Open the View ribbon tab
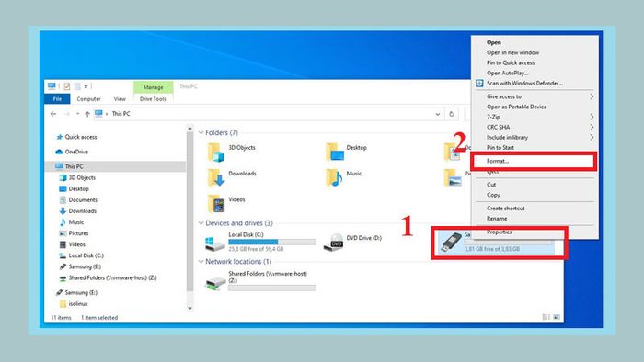 (x=120, y=99)
